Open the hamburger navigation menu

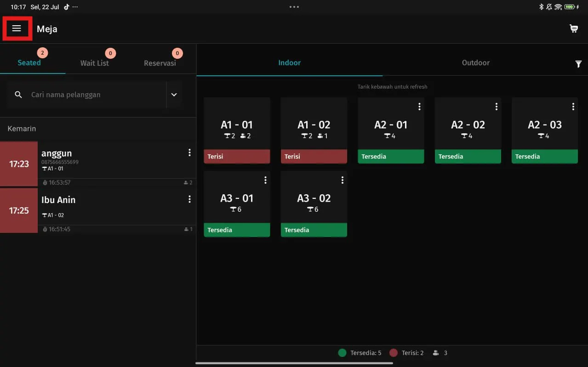click(17, 28)
